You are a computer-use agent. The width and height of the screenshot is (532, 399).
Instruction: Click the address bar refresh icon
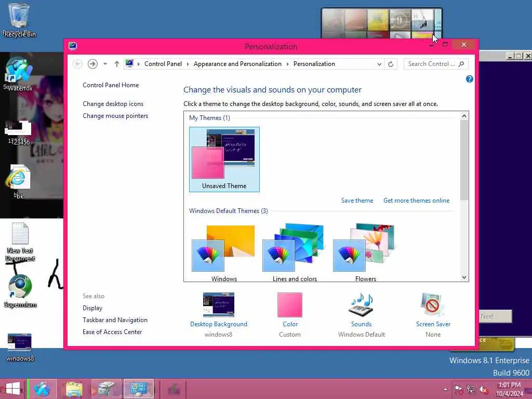click(x=391, y=64)
